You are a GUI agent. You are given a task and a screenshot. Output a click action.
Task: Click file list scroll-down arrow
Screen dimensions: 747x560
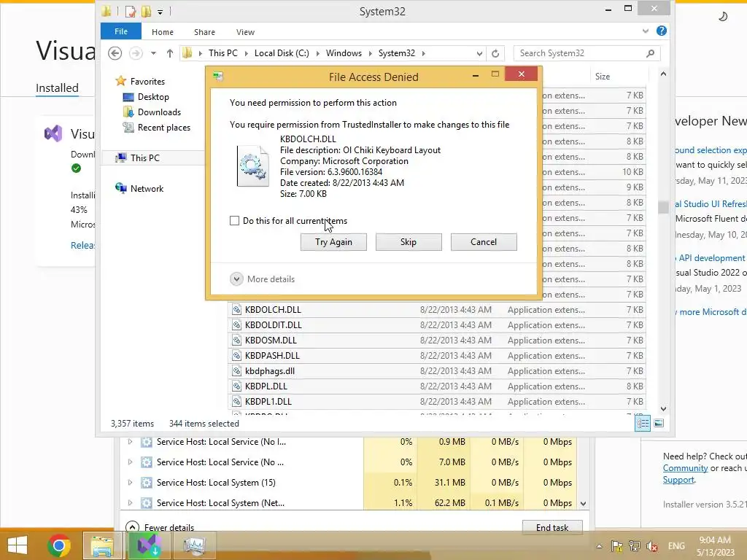click(663, 409)
